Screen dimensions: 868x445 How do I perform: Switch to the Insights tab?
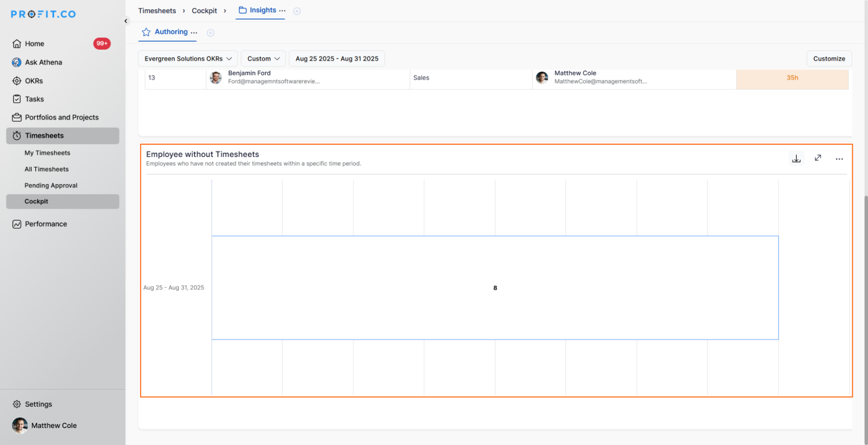pyautogui.click(x=262, y=10)
